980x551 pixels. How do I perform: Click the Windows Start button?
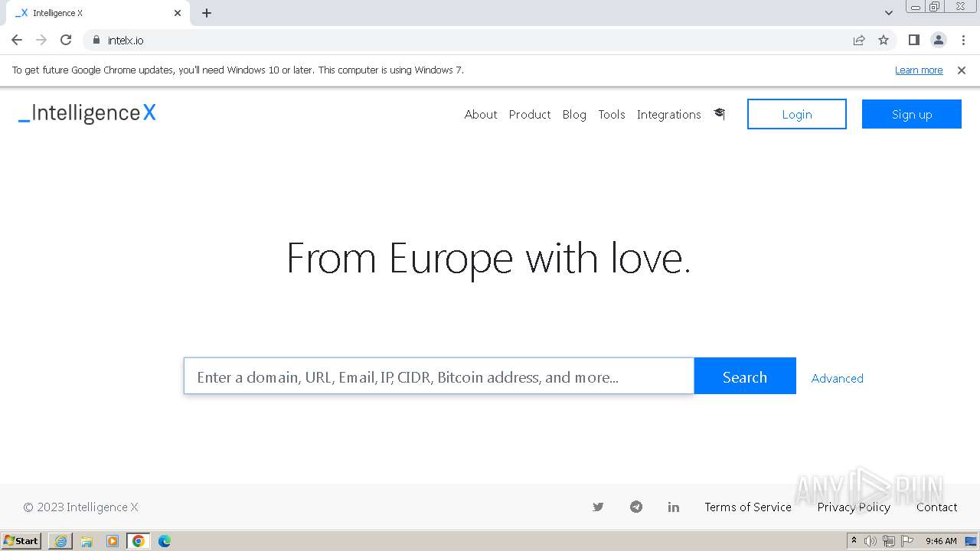[21, 541]
